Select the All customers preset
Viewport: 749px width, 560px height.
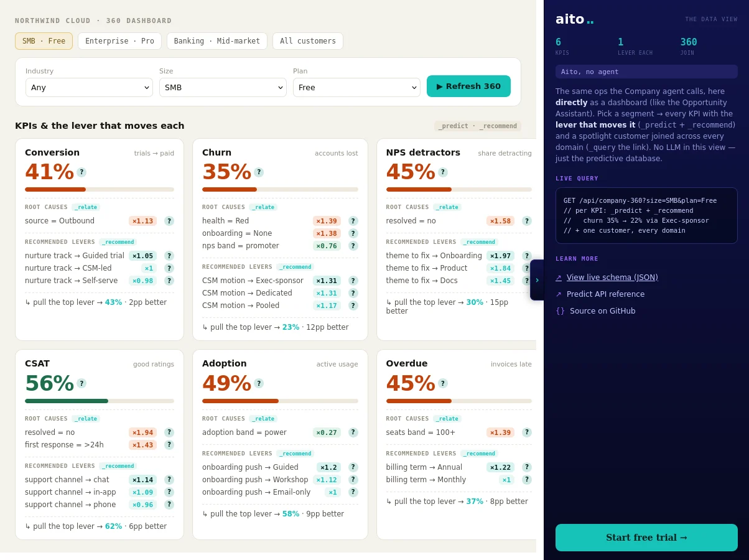308,41
